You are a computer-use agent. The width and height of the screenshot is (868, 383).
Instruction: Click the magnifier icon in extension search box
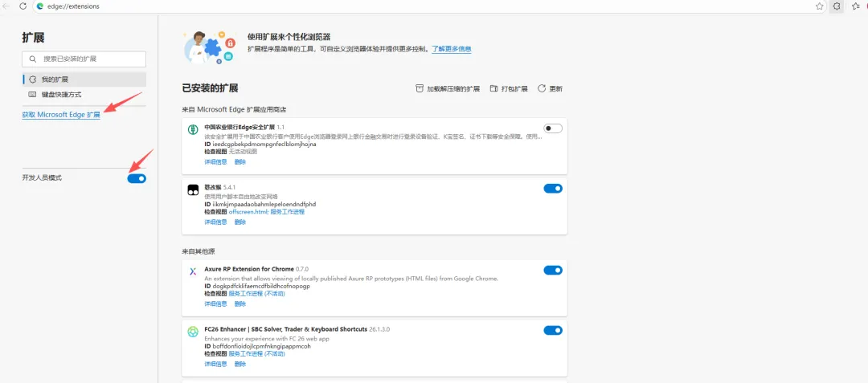[33, 59]
